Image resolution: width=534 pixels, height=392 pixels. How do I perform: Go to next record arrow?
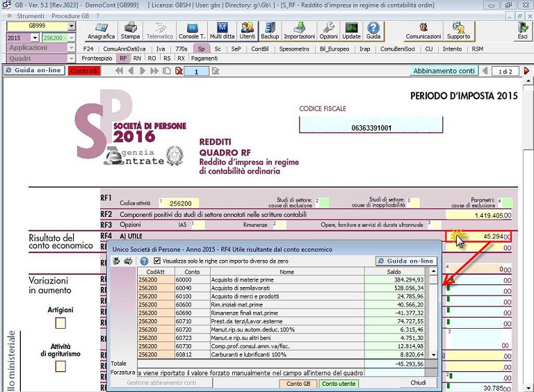tap(143, 71)
